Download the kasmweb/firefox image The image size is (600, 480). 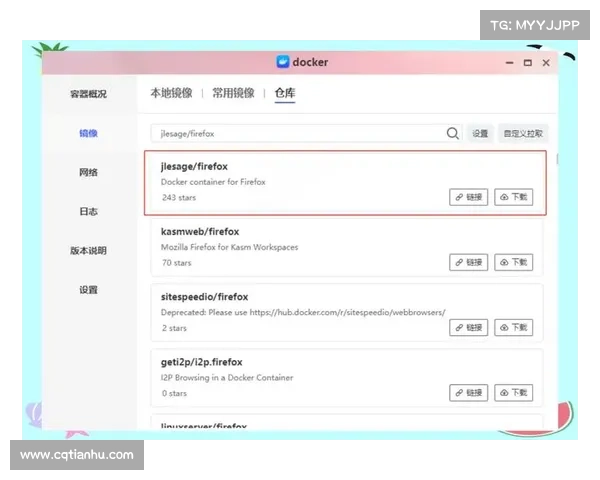pyautogui.click(x=514, y=262)
